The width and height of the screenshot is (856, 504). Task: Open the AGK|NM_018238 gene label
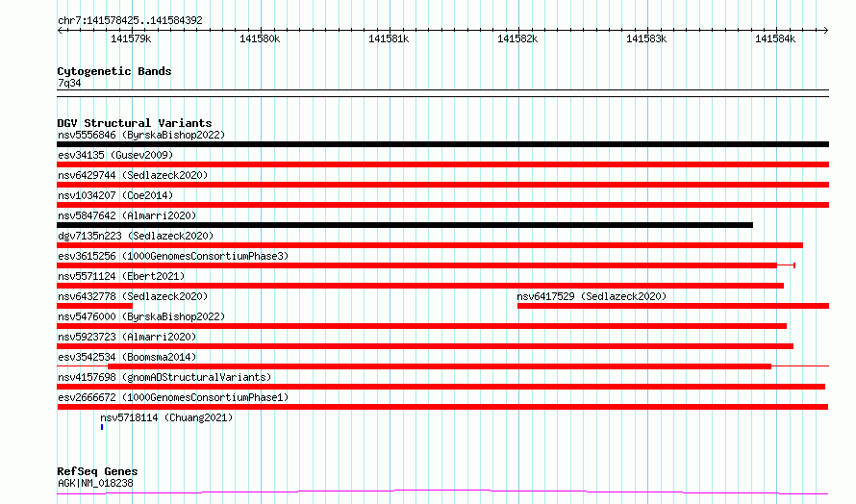click(95, 483)
